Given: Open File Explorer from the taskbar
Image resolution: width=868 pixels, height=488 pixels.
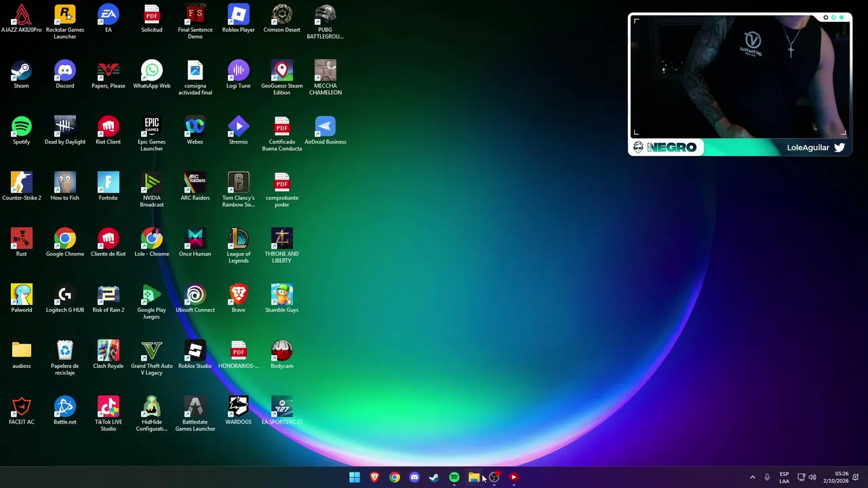Looking at the screenshot, I should tap(474, 477).
